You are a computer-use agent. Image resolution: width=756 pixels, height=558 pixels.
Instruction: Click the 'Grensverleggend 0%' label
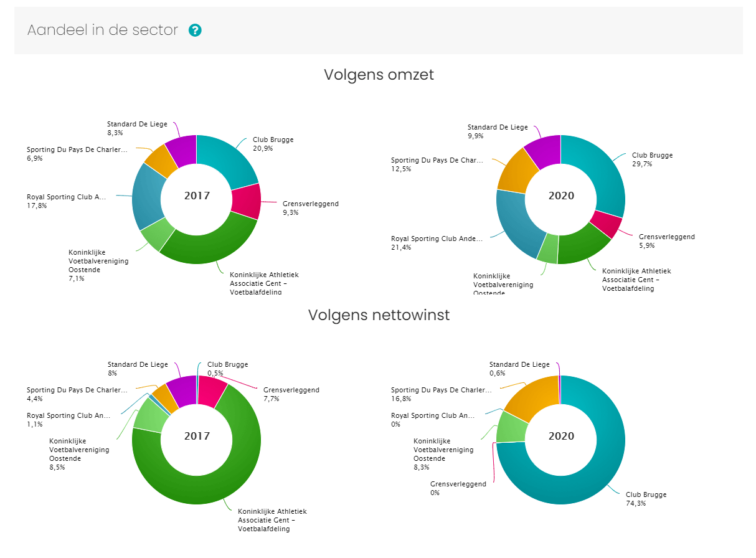[458, 488]
